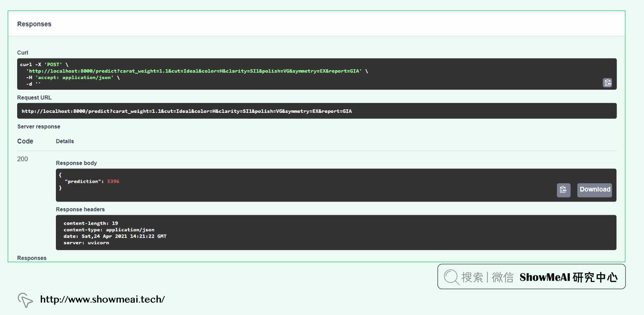This screenshot has width=644, height=315.
Task: Click the Curl label
Action: pyautogui.click(x=22, y=52)
